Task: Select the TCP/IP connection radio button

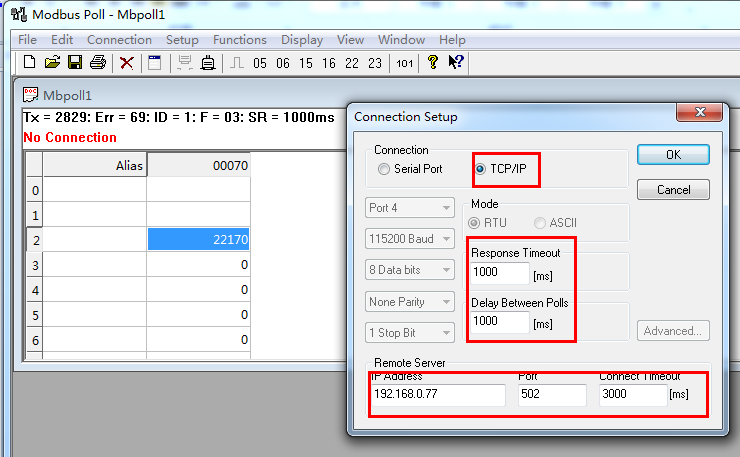Action: click(481, 169)
